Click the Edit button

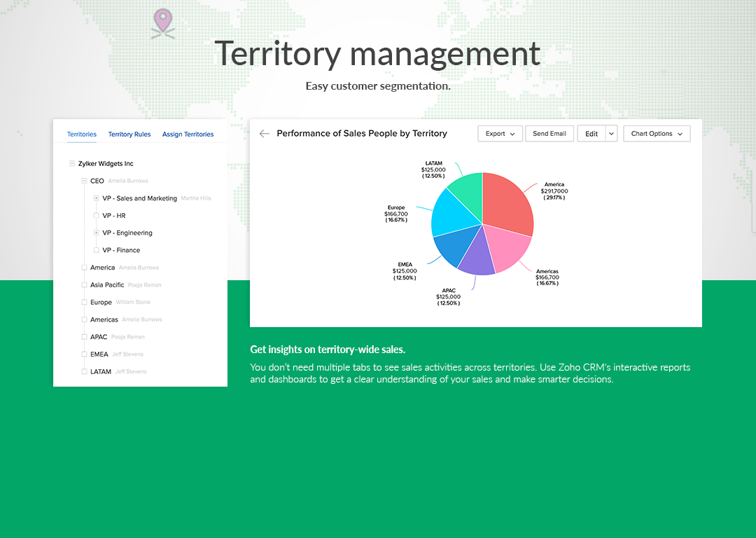click(x=591, y=134)
